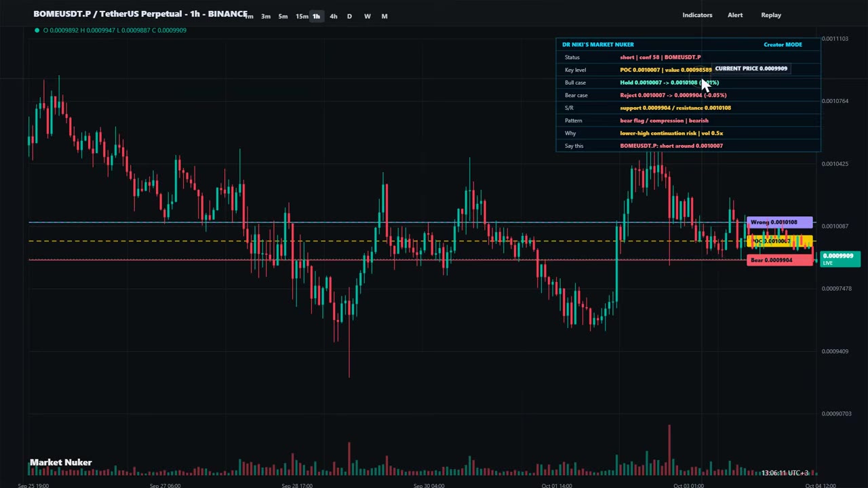
Task: Switch chart to 5m timeframe
Action: pyautogui.click(x=283, y=16)
